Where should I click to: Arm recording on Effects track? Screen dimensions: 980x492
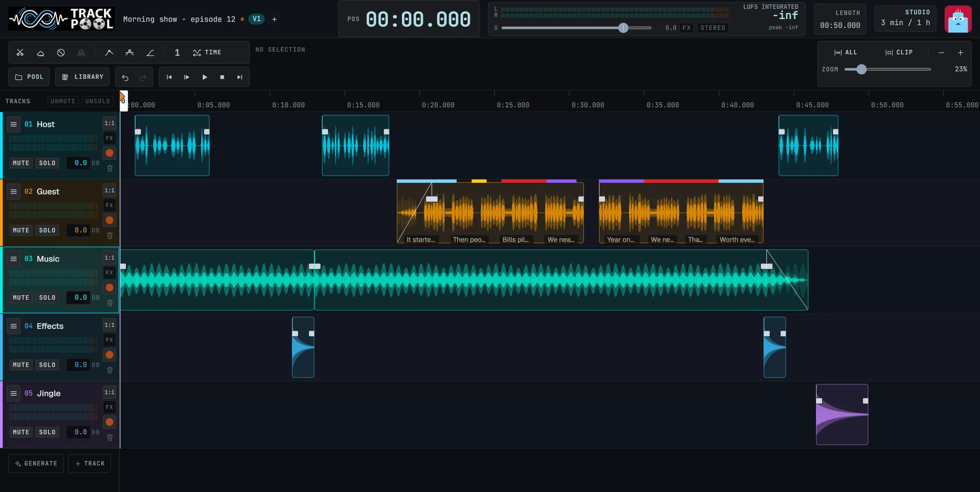pyautogui.click(x=109, y=355)
